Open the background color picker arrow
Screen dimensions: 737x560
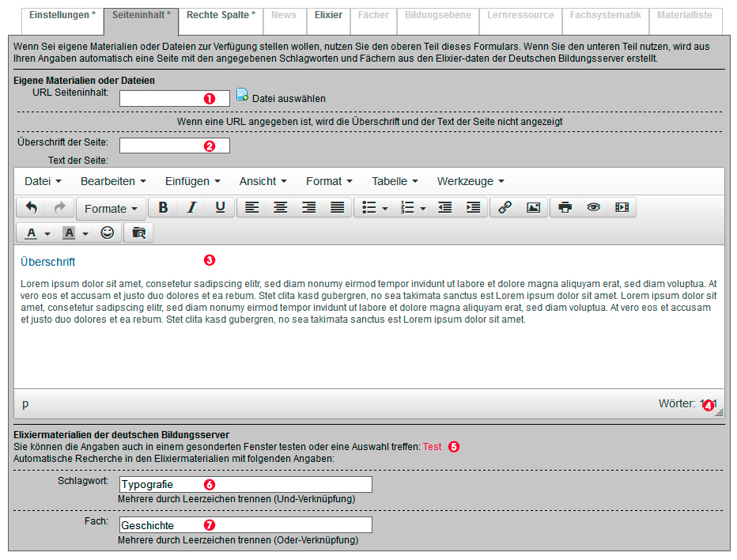click(85, 233)
